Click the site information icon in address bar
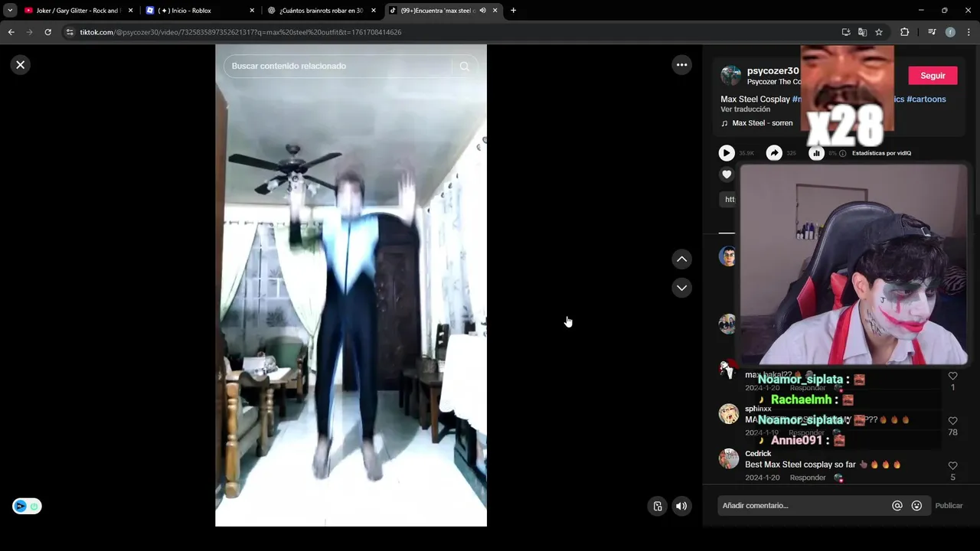Image resolution: width=980 pixels, height=551 pixels. (x=70, y=32)
